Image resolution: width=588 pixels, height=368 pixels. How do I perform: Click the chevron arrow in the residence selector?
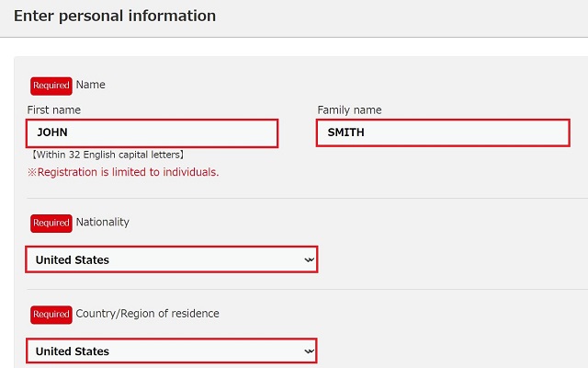pyautogui.click(x=309, y=351)
